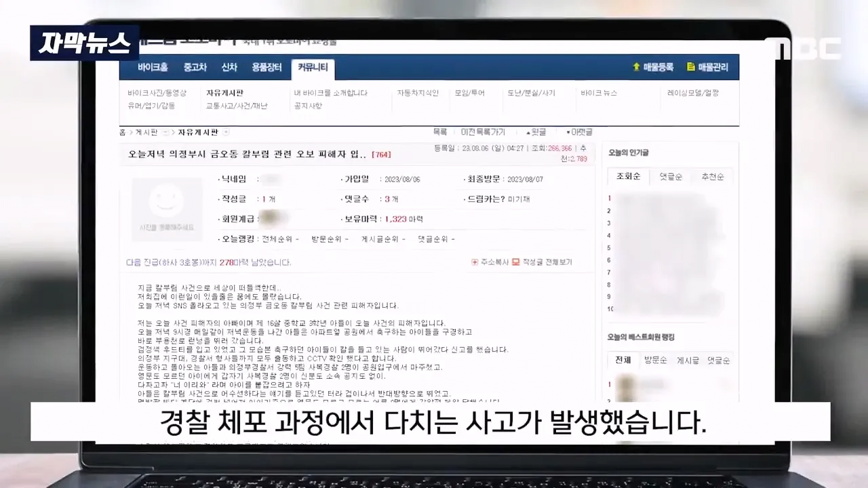Go to previous post via 윗글 arrow

click(x=529, y=132)
